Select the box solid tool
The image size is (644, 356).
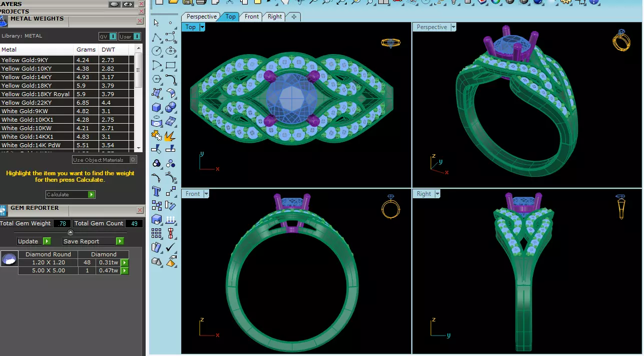coord(157,107)
